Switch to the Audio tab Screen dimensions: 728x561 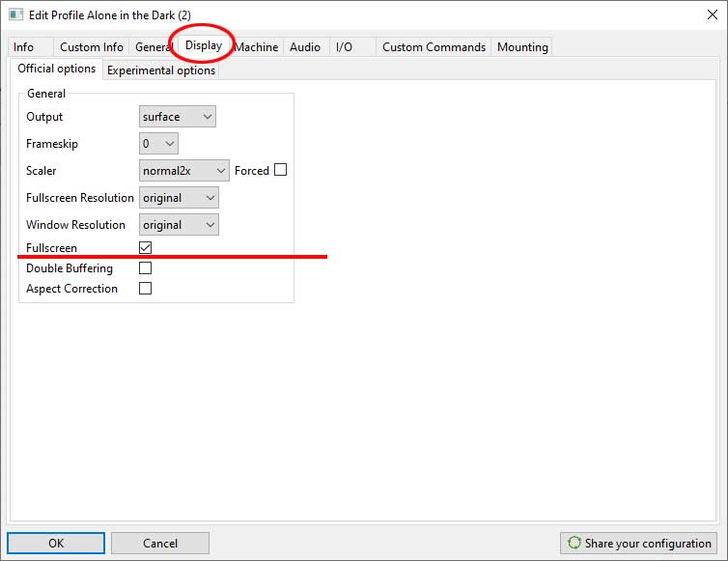[x=305, y=47]
